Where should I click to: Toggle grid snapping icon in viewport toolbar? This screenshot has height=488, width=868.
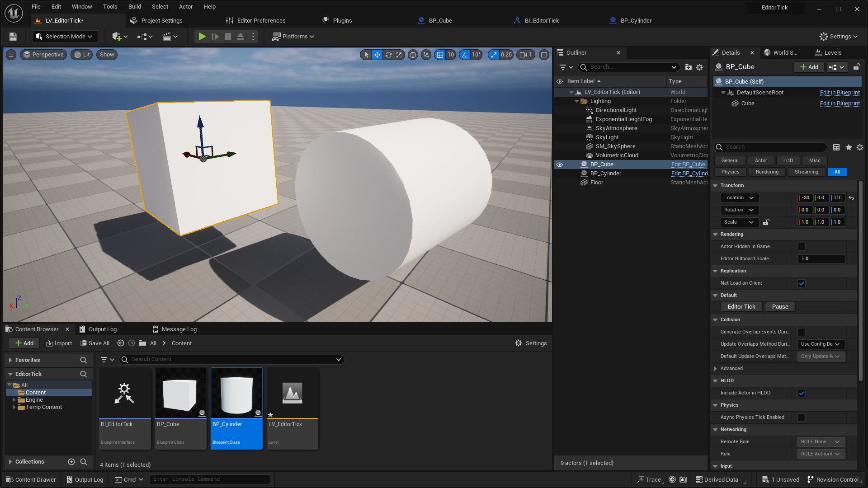[440, 55]
